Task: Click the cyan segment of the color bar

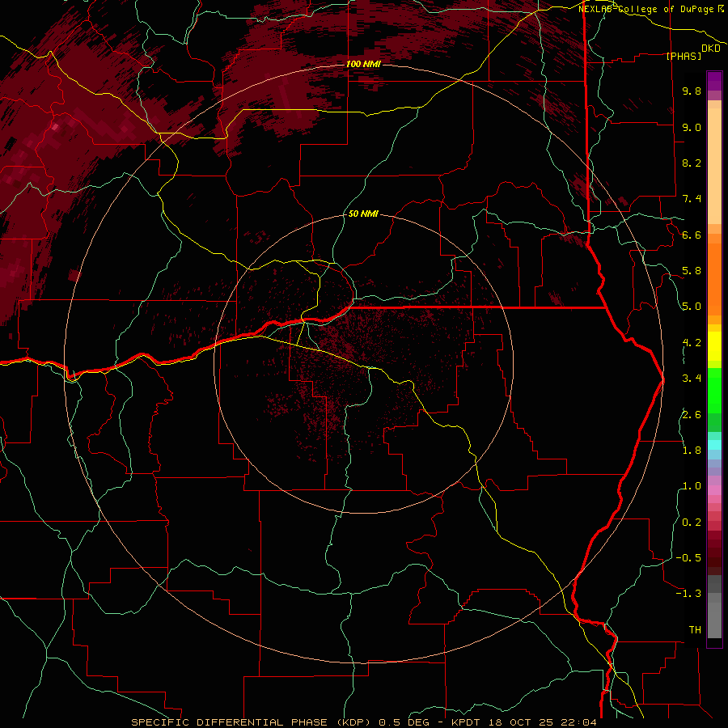Action: pyautogui.click(x=714, y=445)
